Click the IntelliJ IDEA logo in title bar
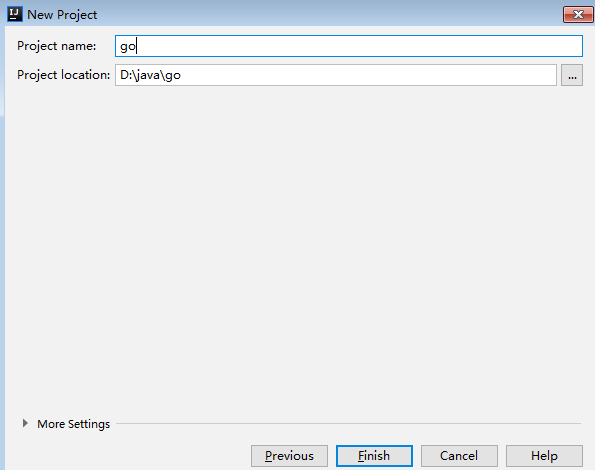This screenshot has width=595, height=470. coord(15,14)
